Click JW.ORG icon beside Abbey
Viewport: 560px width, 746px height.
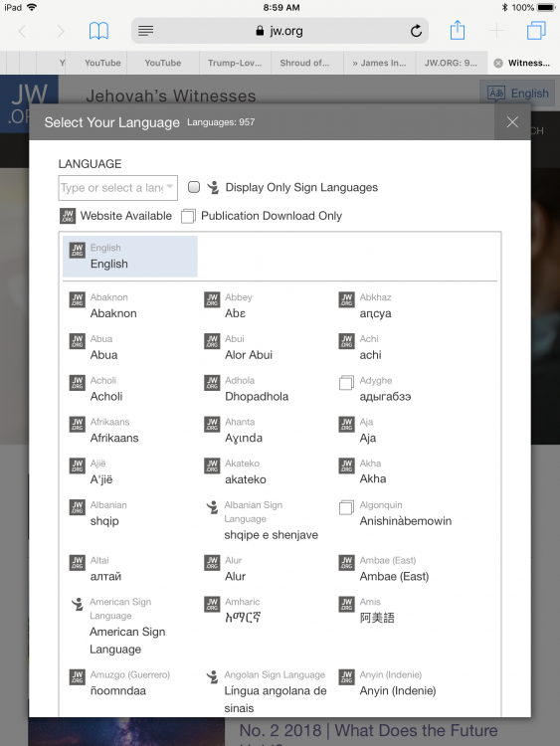tap(212, 299)
